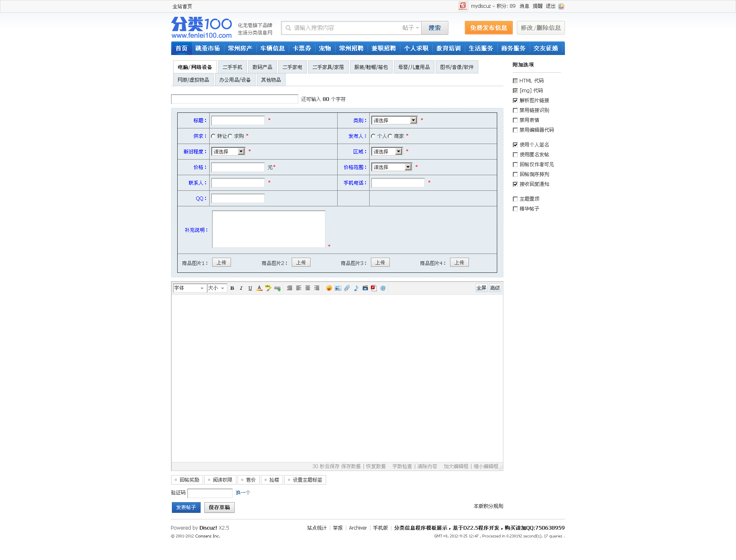Open 常州房产 in the navigation bar
Viewport: 736px width, 560px height.
(x=240, y=48)
